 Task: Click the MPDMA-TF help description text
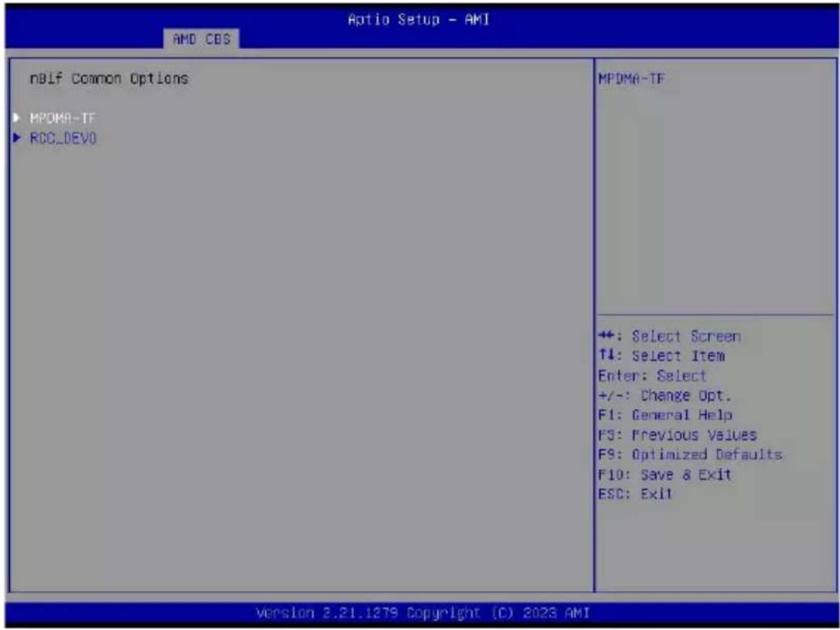coord(631,79)
